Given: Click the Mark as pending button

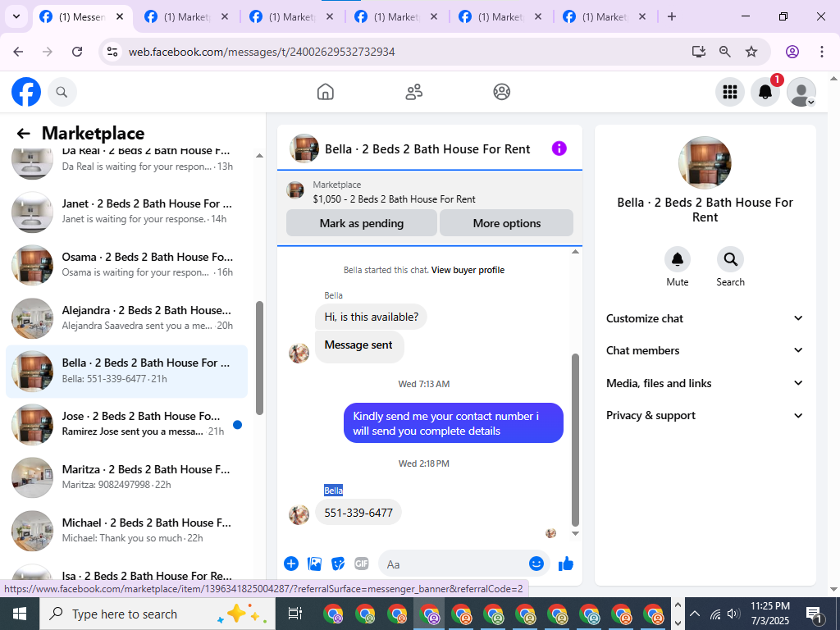Looking at the screenshot, I should pos(362,223).
